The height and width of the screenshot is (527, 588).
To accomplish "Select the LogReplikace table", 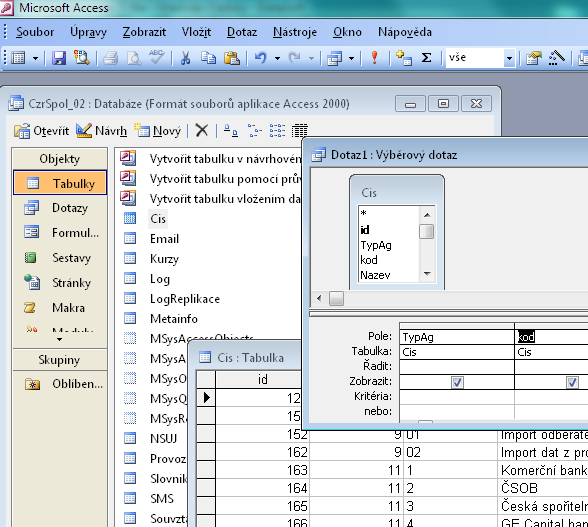I will point(185,299).
